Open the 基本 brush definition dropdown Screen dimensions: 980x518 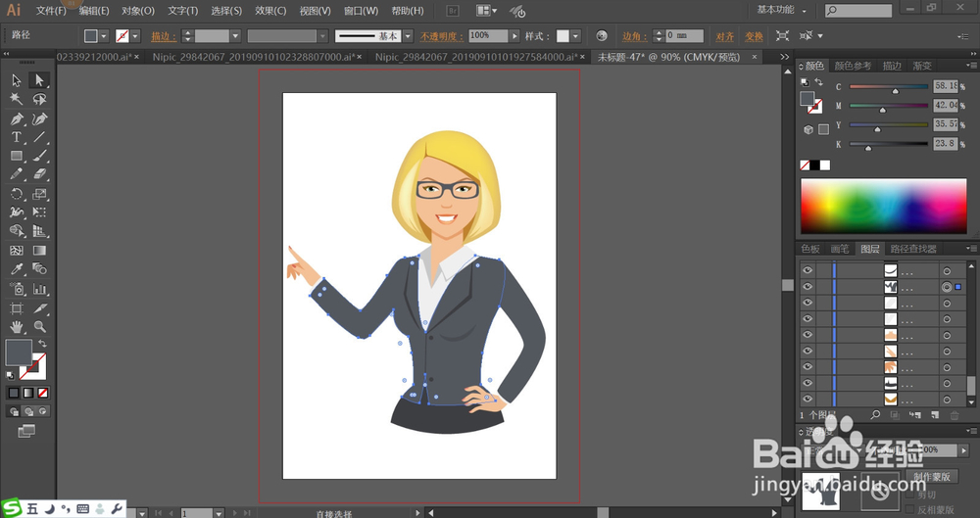pyautogui.click(x=408, y=36)
